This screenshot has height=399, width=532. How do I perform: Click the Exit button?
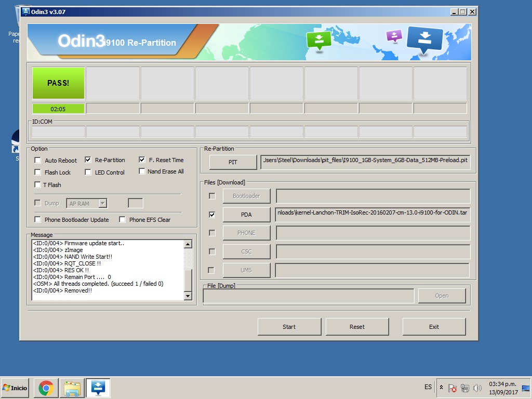(x=434, y=327)
